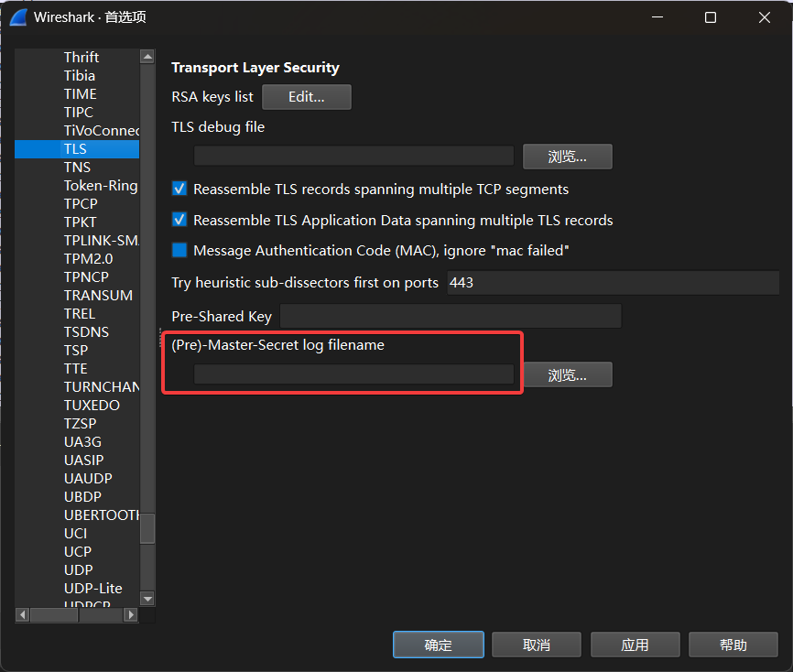Click the protocol list scroll-up arrow
Image resolution: width=793 pixels, height=672 pixels.
[147, 57]
